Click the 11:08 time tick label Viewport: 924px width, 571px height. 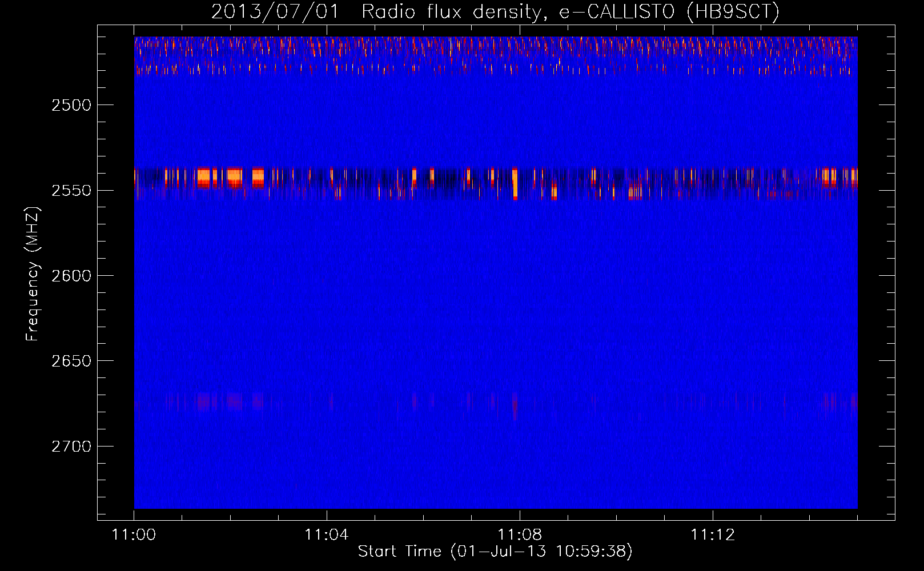pos(520,534)
